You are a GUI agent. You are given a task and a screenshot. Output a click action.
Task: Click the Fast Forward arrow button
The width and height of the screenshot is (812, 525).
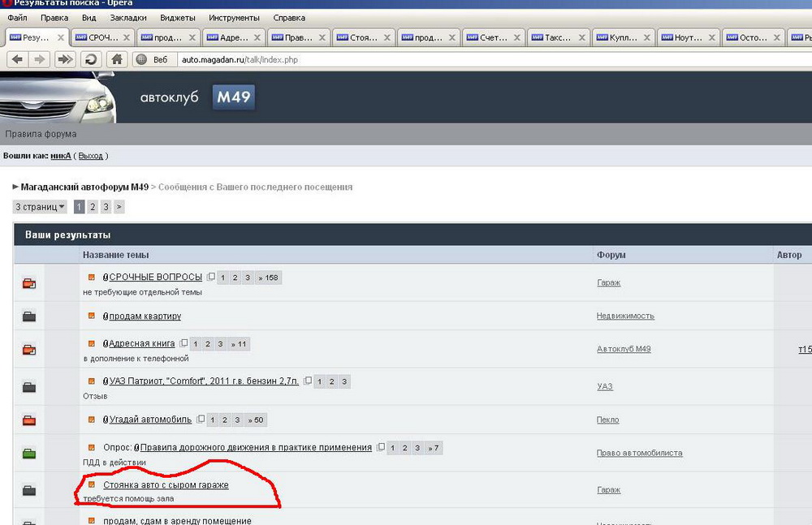pyautogui.click(x=66, y=59)
